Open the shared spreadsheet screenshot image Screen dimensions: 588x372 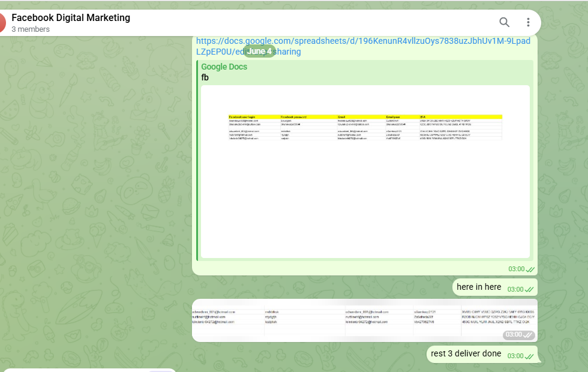point(365,320)
